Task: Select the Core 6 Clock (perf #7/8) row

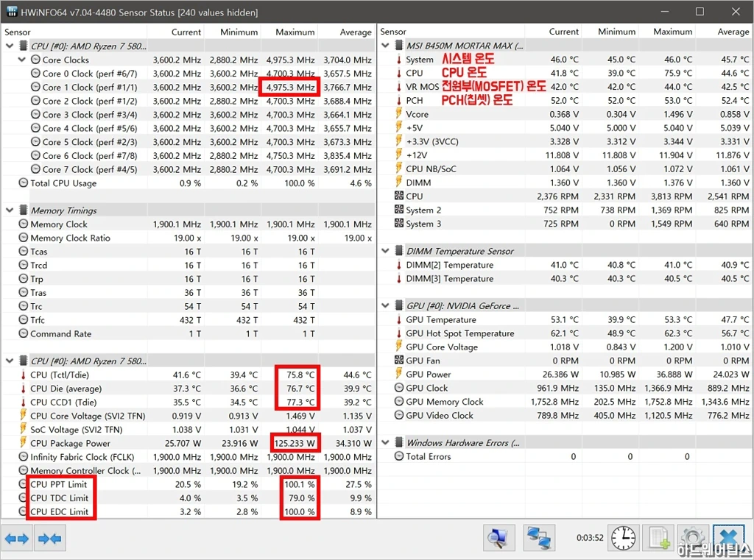Action: point(188,156)
